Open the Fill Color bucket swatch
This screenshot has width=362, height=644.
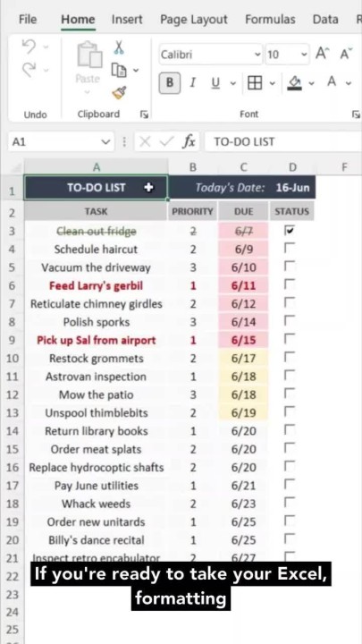294,83
